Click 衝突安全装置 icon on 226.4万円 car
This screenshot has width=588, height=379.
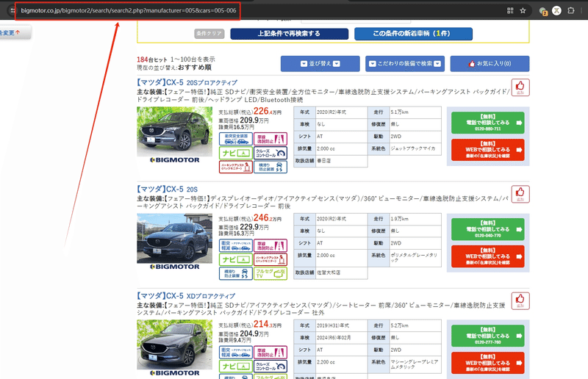(236, 139)
